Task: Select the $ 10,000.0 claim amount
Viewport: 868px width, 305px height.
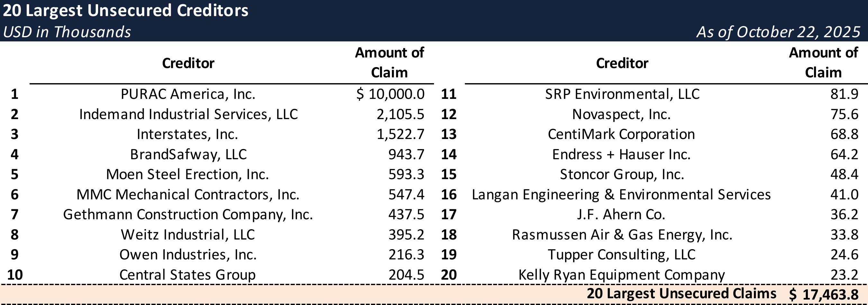Action: pos(390,94)
